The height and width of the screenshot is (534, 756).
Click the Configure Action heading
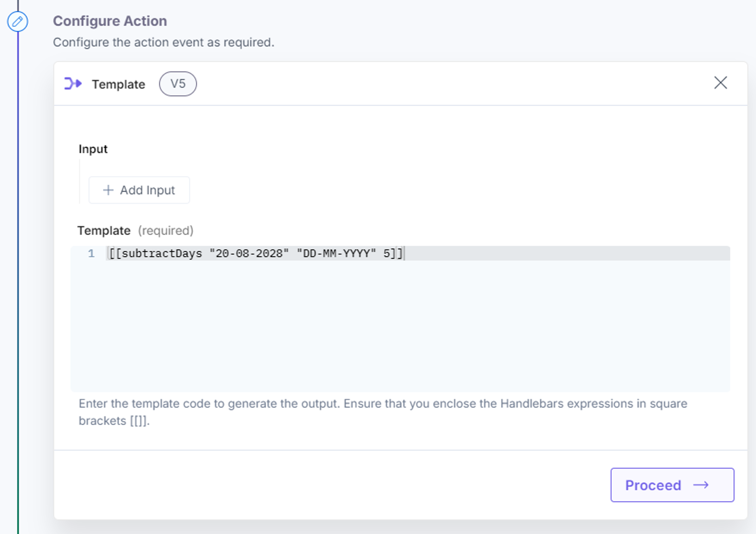[110, 21]
